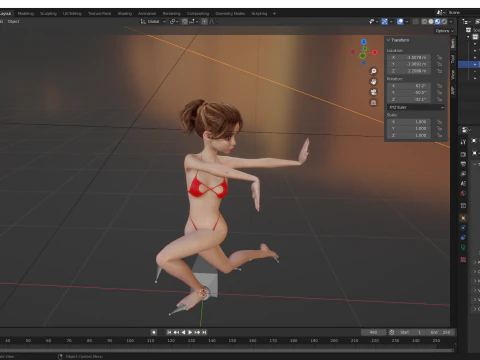The height and width of the screenshot is (360, 480).
Task: Open Global transform orientation dropdown
Action: point(153,21)
